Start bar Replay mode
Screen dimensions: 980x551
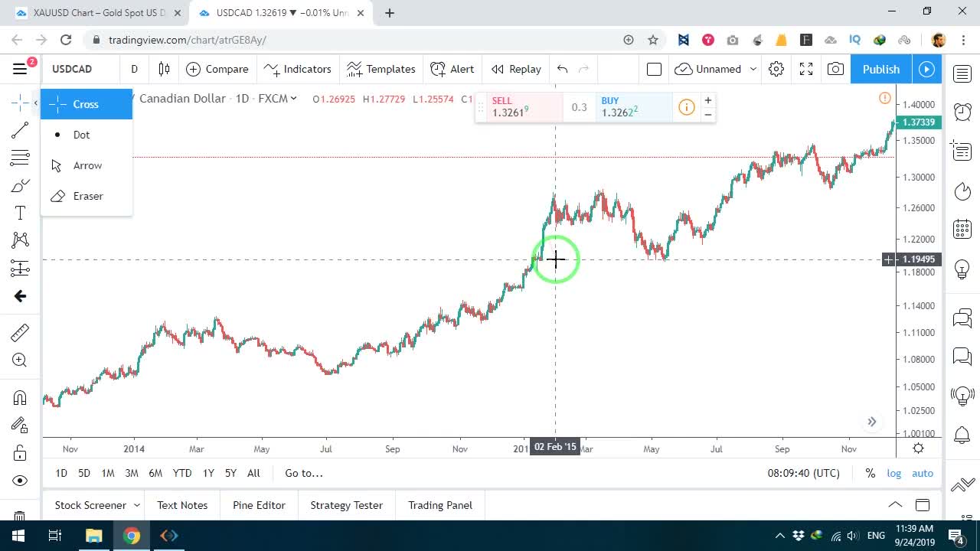[516, 69]
